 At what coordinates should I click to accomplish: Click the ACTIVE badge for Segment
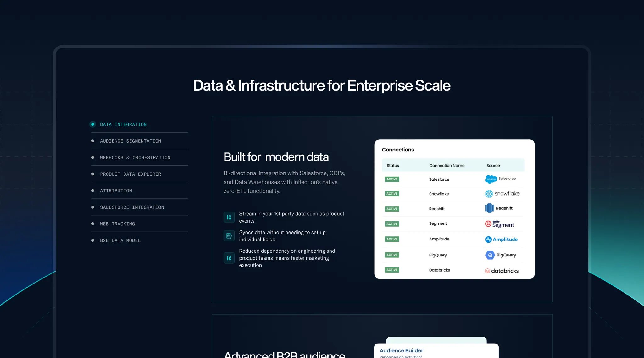coord(392,224)
